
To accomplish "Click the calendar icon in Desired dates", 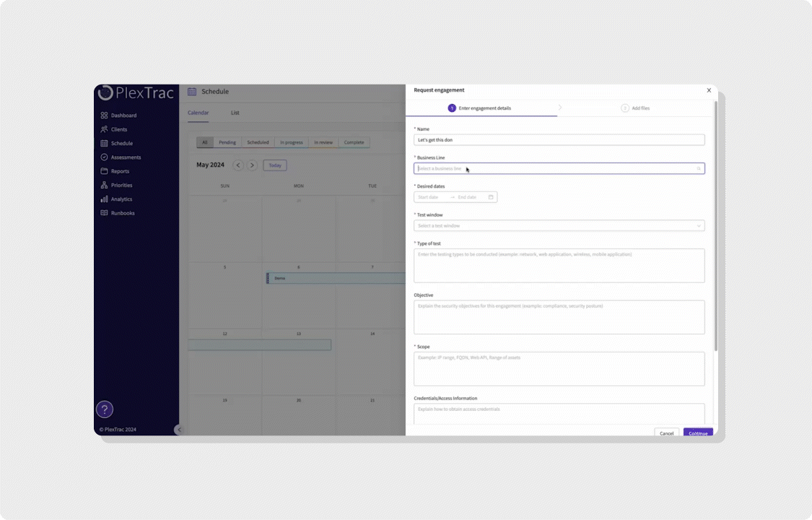I will [x=491, y=197].
